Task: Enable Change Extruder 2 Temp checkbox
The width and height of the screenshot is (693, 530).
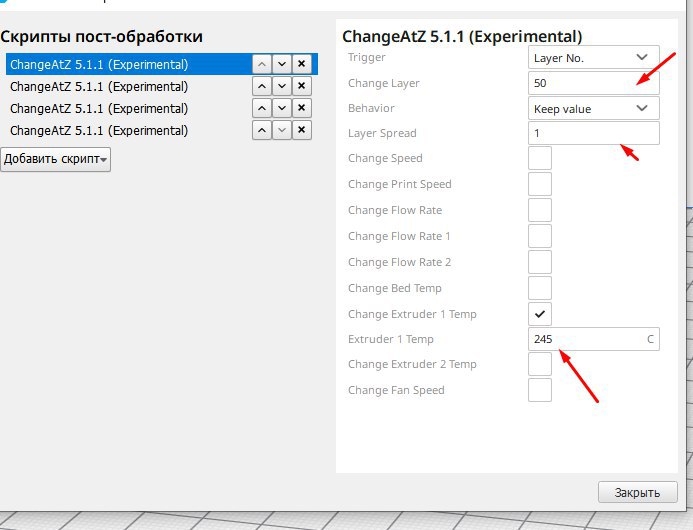Action: pyautogui.click(x=540, y=364)
